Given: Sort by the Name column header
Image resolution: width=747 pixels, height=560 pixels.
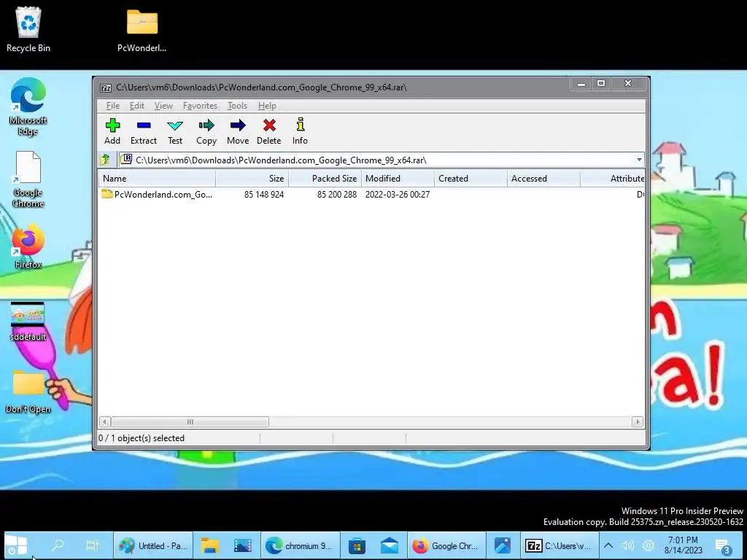Looking at the screenshot, I should pos(158,179).
